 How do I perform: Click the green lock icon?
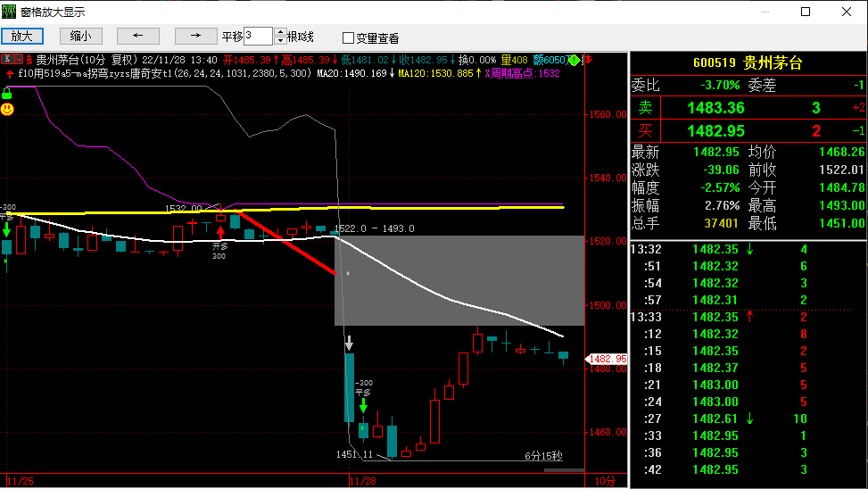click(x=6, y=93)
